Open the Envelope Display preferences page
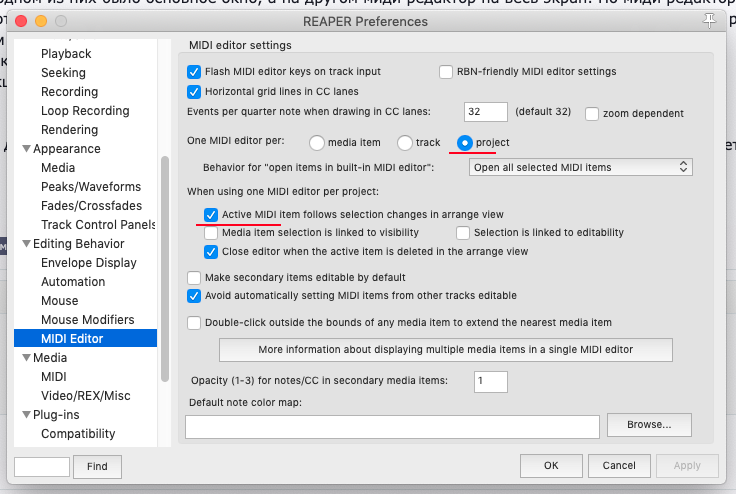This screenshot has height=494, width=736. (x=89, y=263)
